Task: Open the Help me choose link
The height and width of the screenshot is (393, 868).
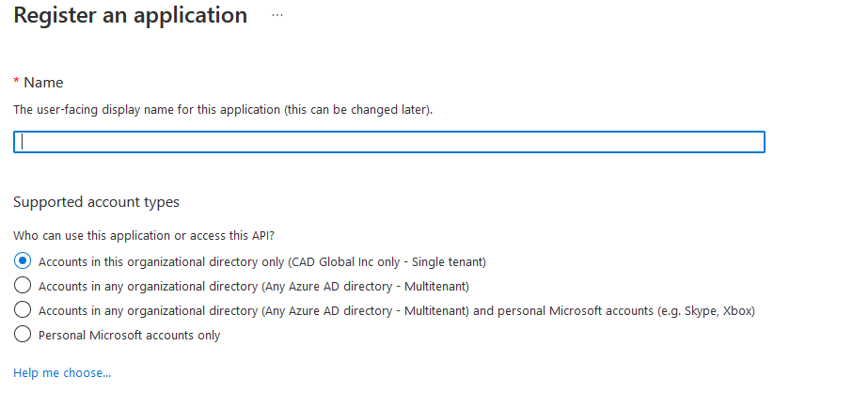Action: coord(62,373)
